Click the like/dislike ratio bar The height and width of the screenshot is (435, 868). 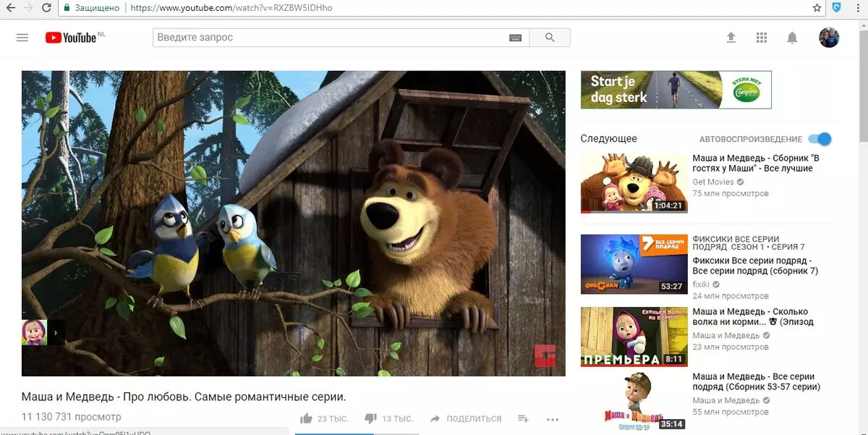(356, 434)
